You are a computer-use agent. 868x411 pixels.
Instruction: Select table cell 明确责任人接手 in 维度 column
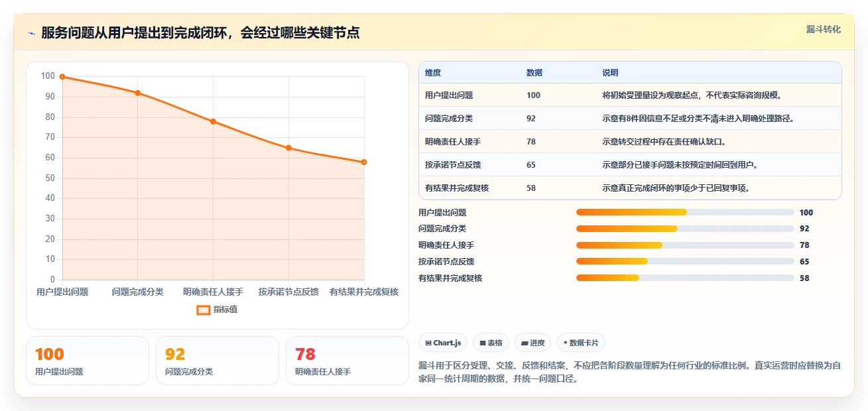[x=453, y=142]
